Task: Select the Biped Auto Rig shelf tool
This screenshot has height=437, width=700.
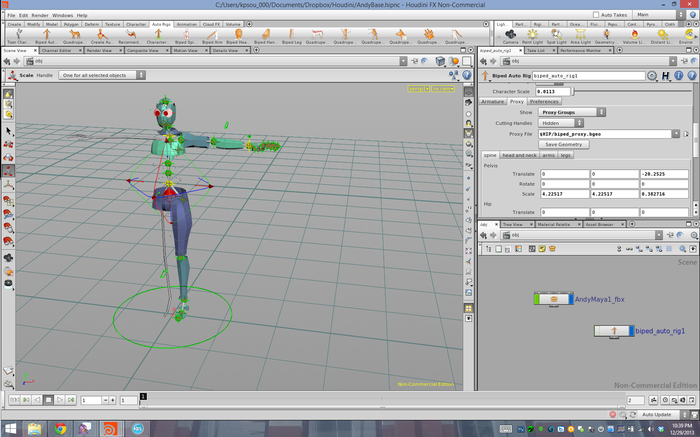Action: tap(46, 36)
